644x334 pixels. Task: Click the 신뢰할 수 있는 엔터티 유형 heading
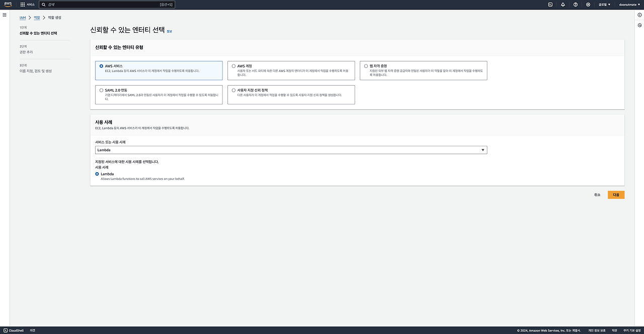[x=119, y=47]
